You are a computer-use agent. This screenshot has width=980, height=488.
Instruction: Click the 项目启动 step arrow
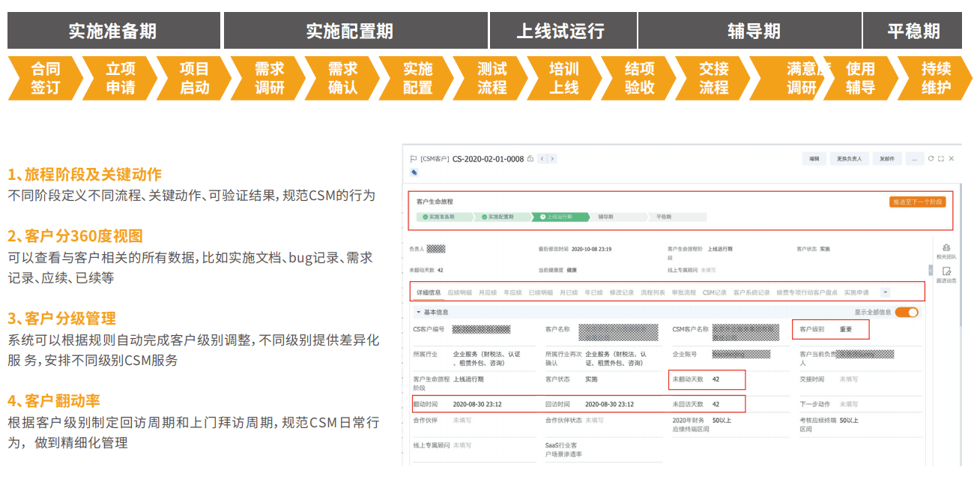click(193, 78)
